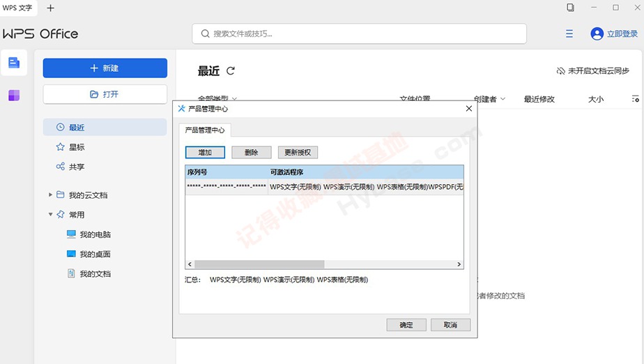
Task: Click the search box for files or tips
Action: tap(359, 33)
